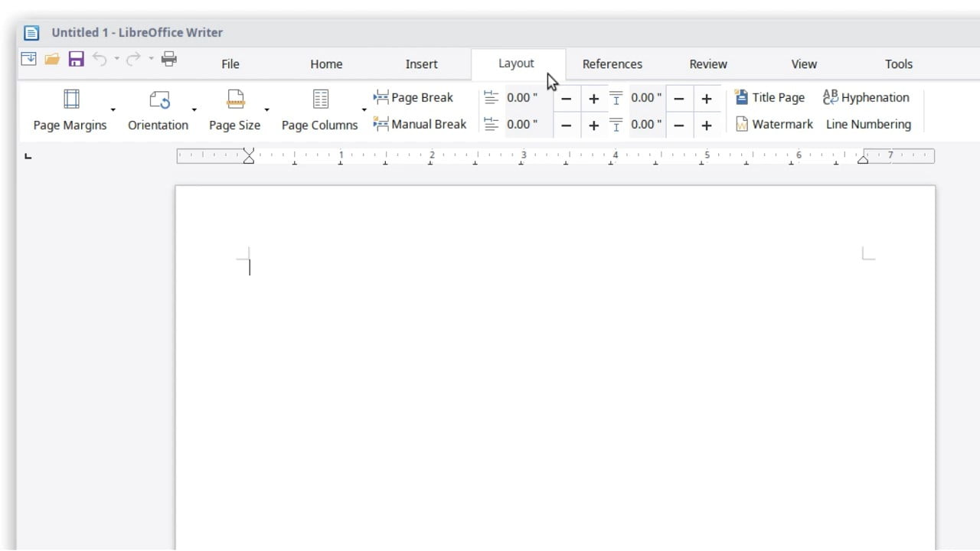
Task: Expand the Page Columns dropdown arrow
Action: [364, 110]
